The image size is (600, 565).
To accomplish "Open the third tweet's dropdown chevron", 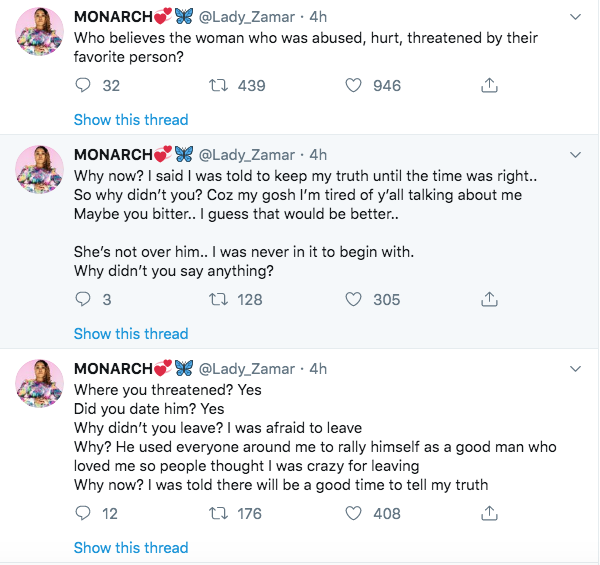I will (575, 369).
